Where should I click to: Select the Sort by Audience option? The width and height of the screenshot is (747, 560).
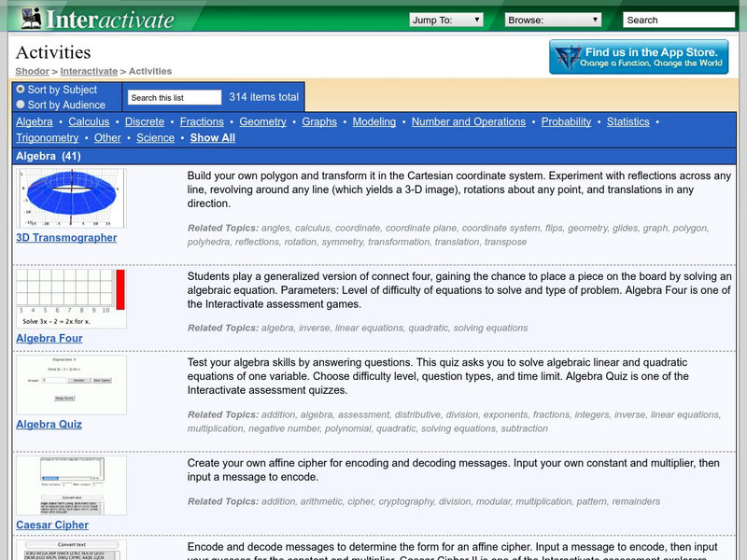[21, 103]
